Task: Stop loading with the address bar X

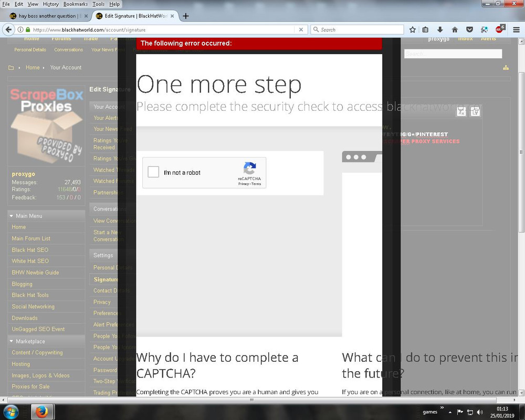Action: click(x=301, y=29)
